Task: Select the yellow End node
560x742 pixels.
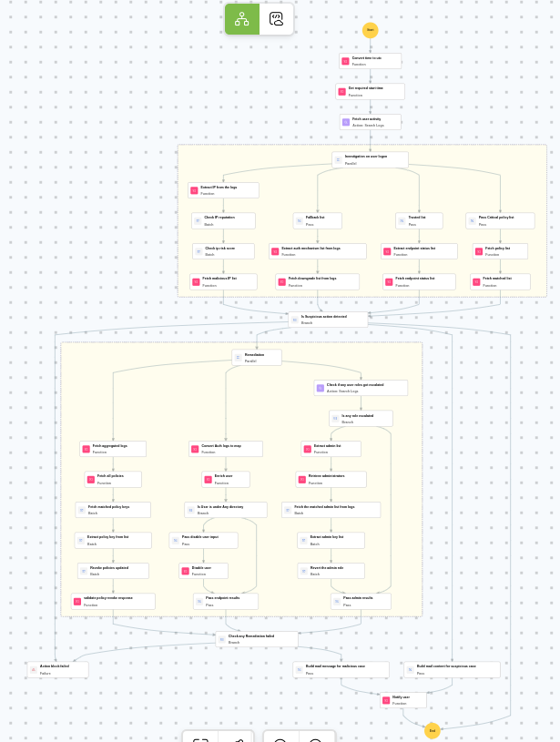Action: (x=433, y=731)
